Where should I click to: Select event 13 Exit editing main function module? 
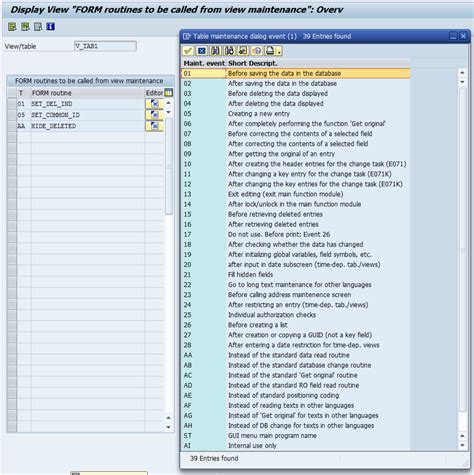pyautogui.click(x=296, y=194)
